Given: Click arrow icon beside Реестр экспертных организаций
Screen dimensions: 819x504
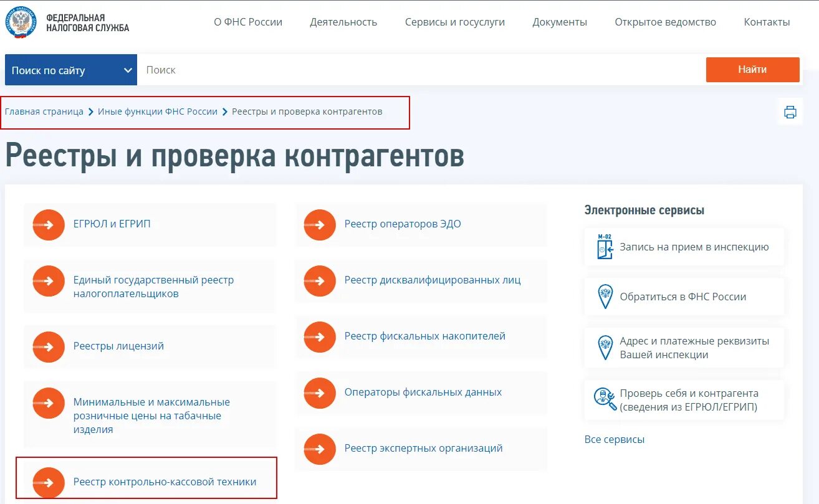Looking at the screenshot, I should click(320, 449).
